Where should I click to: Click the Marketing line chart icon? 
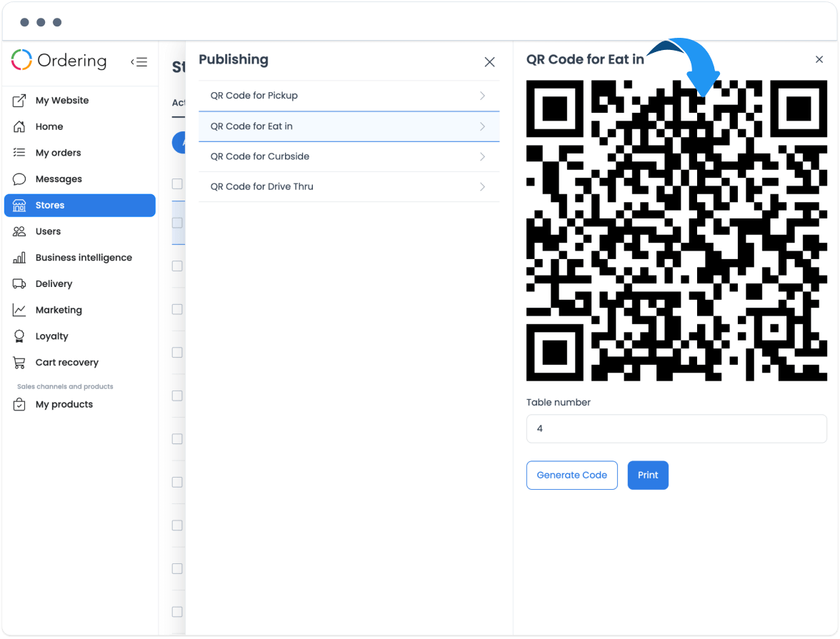(19, 310)
